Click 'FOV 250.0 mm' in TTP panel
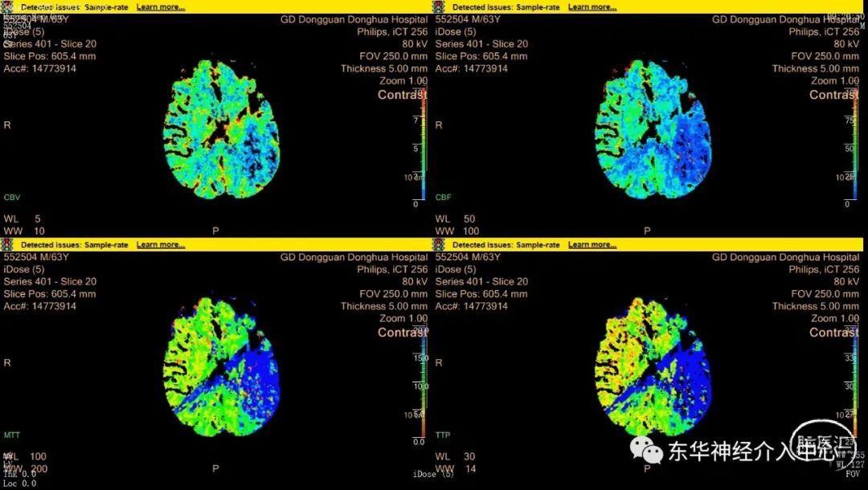 [x=825, y=294]
